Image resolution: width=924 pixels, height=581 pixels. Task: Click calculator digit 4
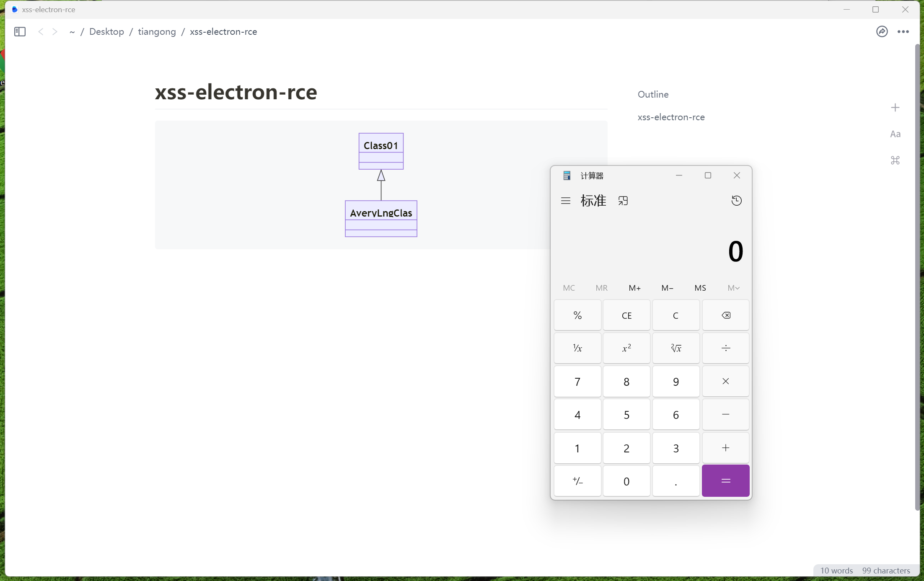point(577,414)
